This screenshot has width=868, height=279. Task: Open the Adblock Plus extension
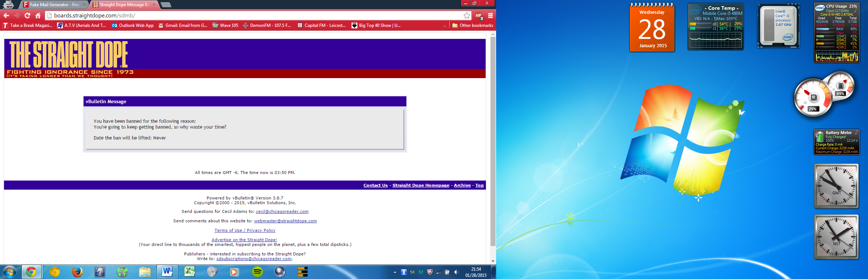[x=479, y=16]
